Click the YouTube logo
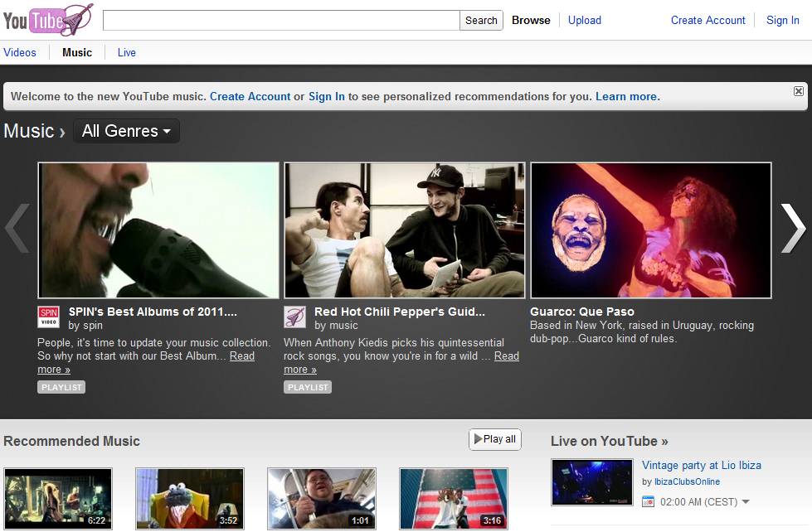The width and height of the screenshot is (812, 532). coord(47,20)
